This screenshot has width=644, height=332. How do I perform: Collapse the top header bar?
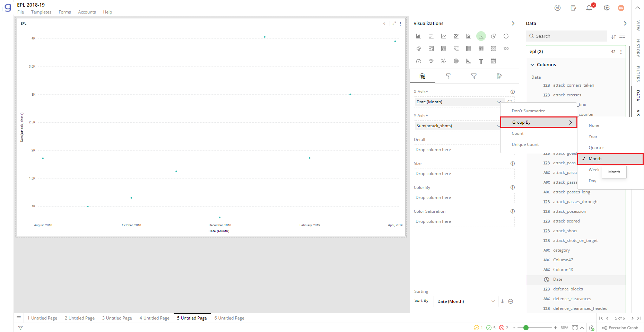pyautogui.click(x=637, y=8)
